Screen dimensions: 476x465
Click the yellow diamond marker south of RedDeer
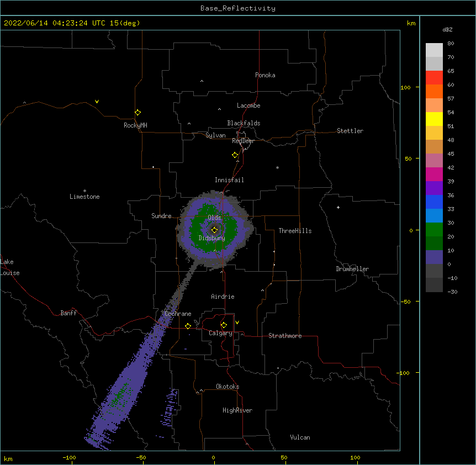pyautogui.click(x=235, y=155)
